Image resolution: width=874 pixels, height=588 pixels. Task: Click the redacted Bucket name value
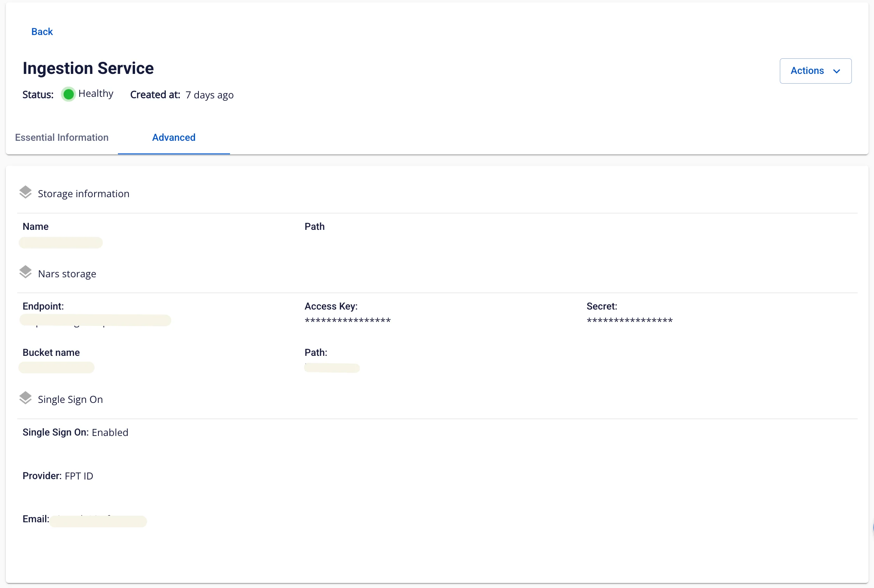point(56,367)
